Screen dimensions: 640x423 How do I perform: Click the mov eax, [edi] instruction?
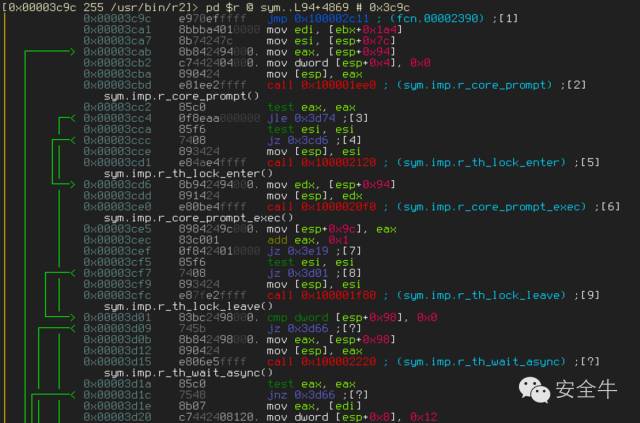[314, 406]
